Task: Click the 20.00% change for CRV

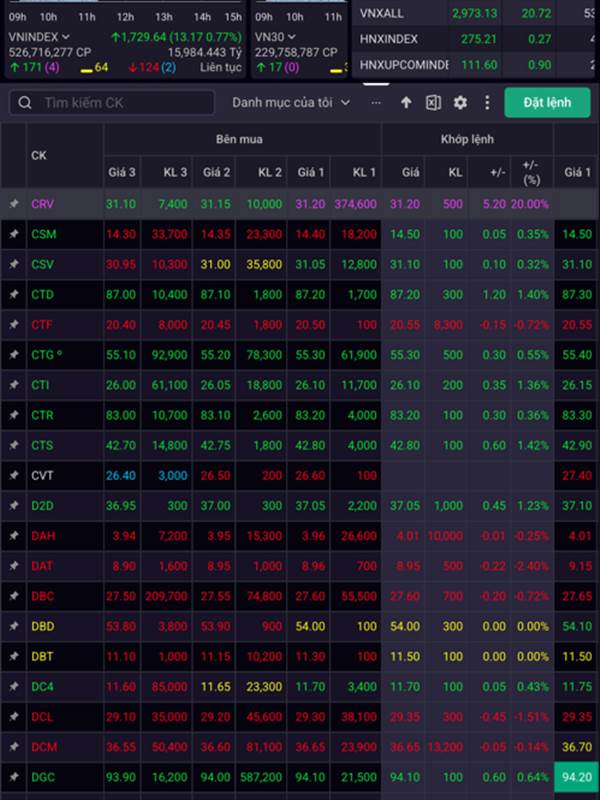Action: pos(532,204)
